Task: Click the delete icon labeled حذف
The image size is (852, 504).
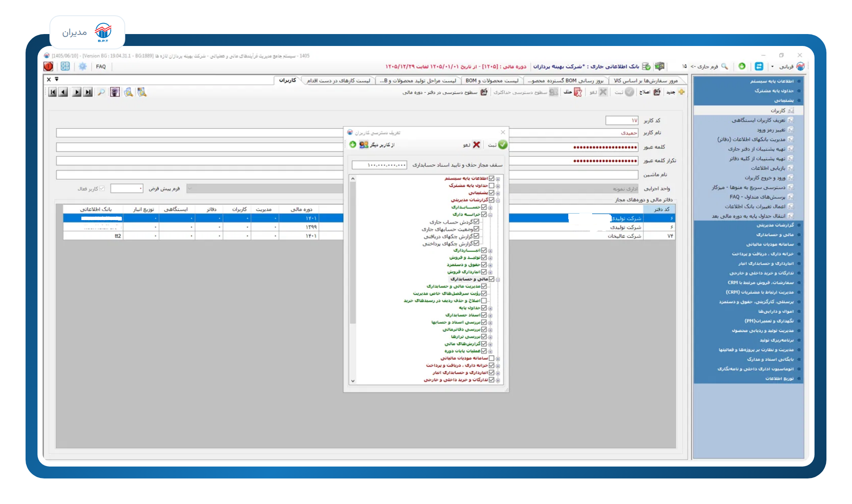Action: tap(578, 92)
